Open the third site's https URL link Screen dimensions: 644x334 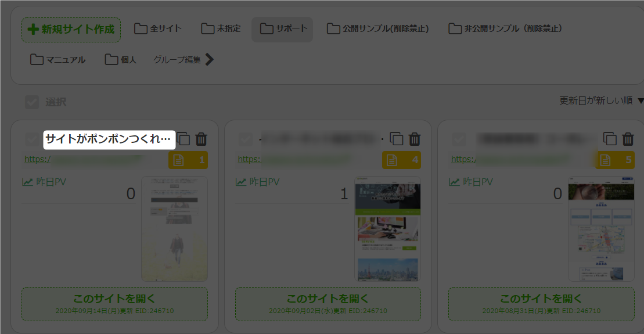[x=463, y=159]
